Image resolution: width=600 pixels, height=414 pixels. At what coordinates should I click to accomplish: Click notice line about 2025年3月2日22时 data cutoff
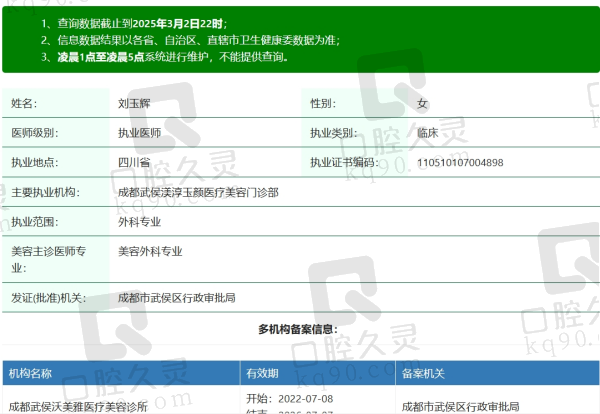(134, 24)
